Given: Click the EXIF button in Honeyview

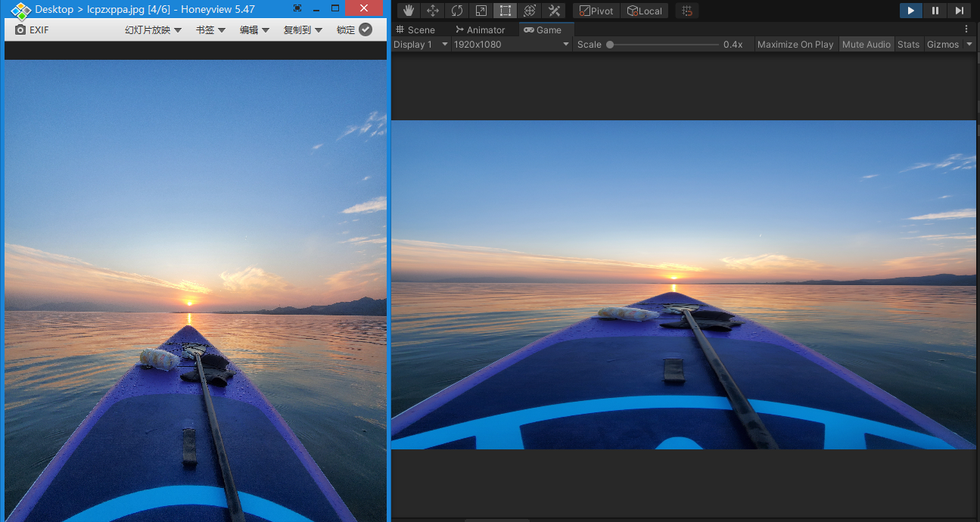Looking at the screenshot, I should coord(32,30).
